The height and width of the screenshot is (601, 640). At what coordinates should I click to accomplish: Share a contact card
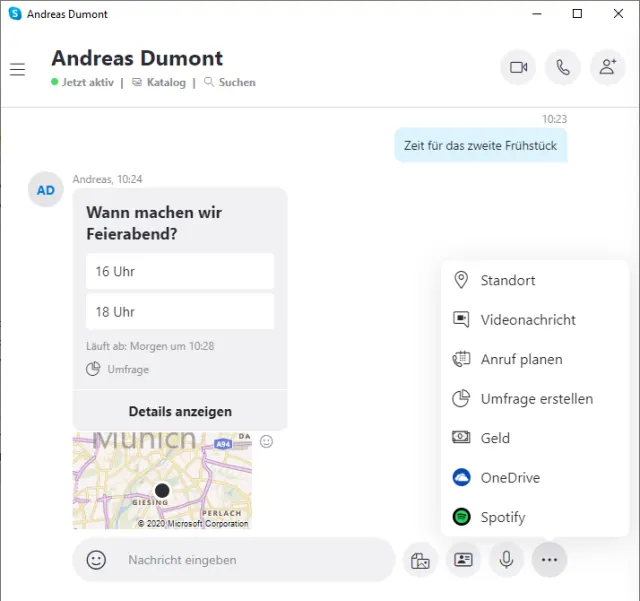click(x=463, y=560)
